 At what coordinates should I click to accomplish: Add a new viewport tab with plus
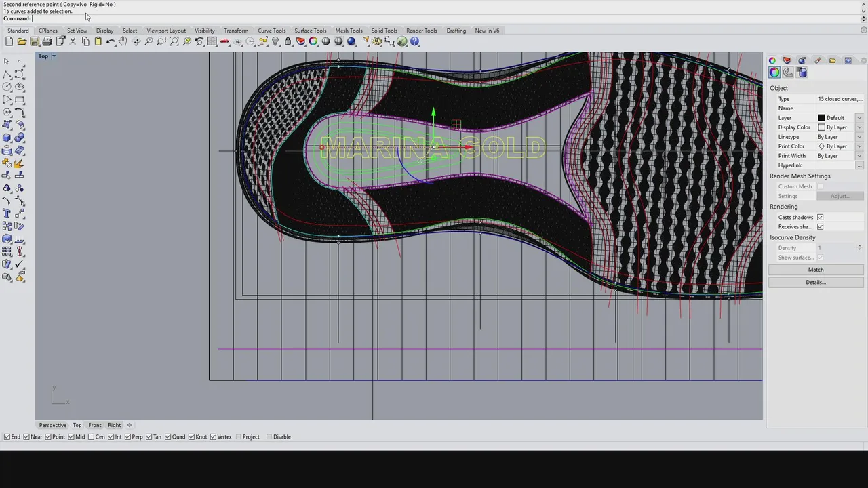(130, 426)
